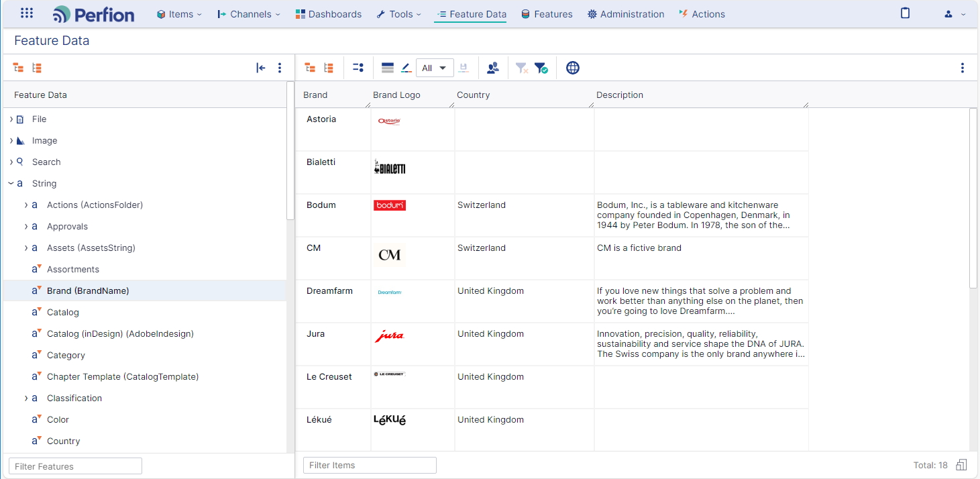Select Le Creuset brand cell
The width and height of the screenshot is (980, 479).
click(333, 386)
